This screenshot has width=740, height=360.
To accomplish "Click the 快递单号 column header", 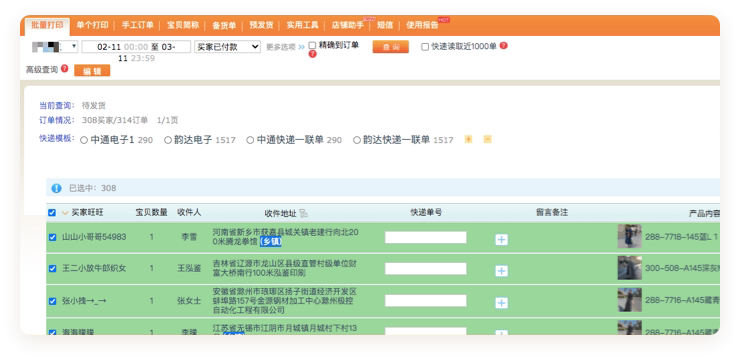I will 426,213.
